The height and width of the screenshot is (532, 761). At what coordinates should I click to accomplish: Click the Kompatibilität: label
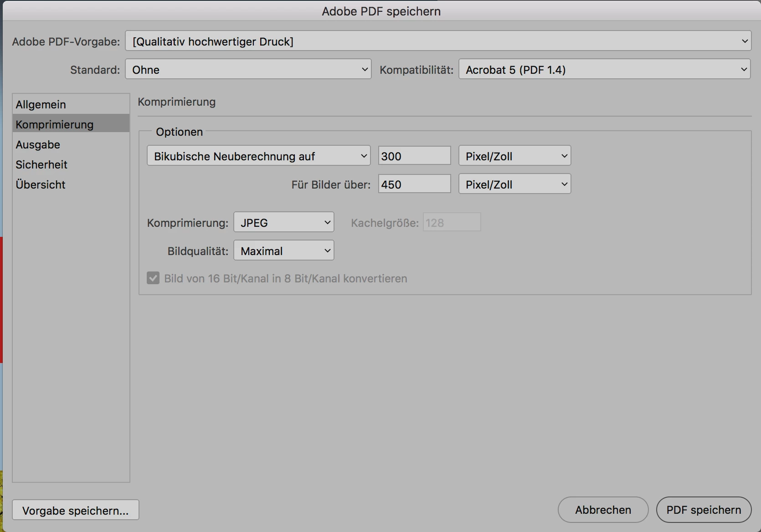(416, 70)
